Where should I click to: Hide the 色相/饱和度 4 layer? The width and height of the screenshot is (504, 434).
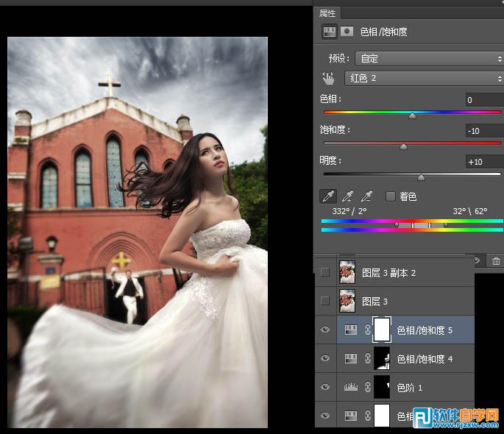(x=325, y=357)
